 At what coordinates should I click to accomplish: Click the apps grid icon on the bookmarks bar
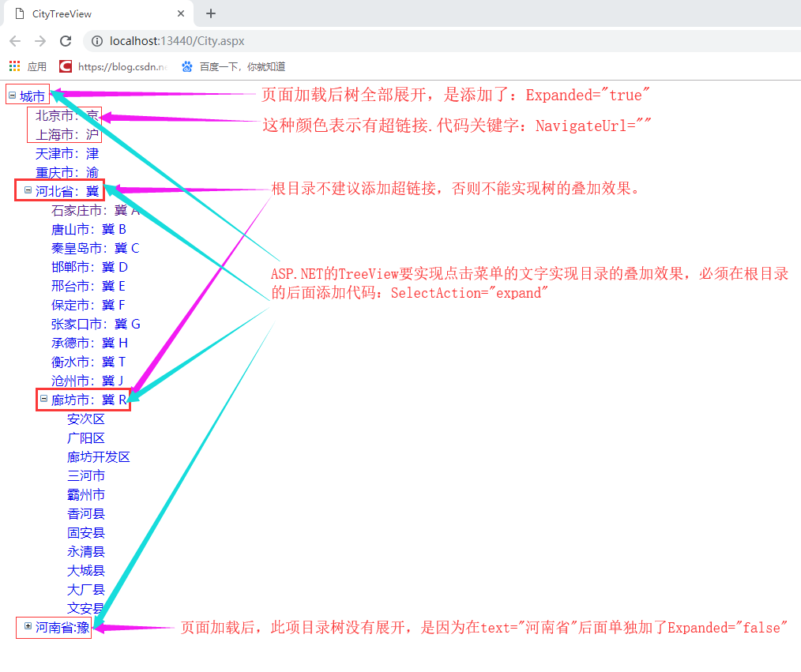click(x=13, y=66)
